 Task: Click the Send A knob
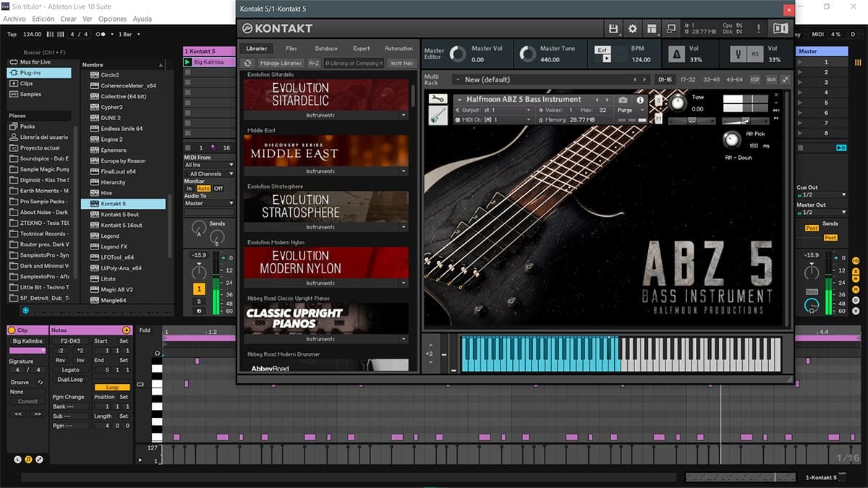(199, 229)
